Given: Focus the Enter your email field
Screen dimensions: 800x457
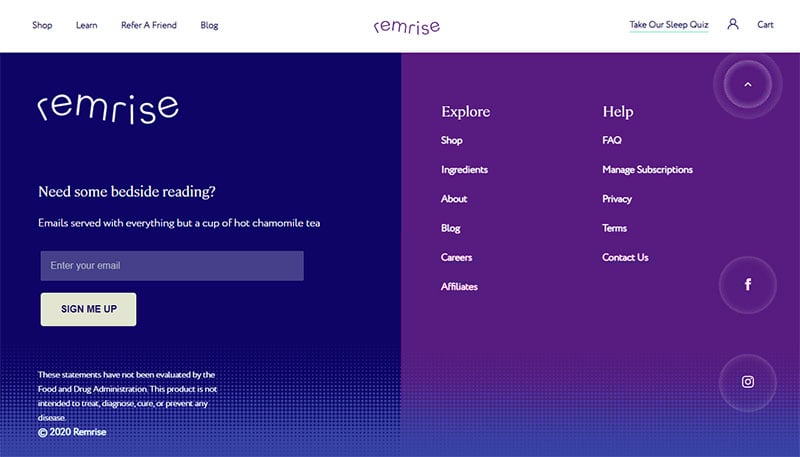Looking at the screenshot, I should pyautogui.click(x=172, y=266).
